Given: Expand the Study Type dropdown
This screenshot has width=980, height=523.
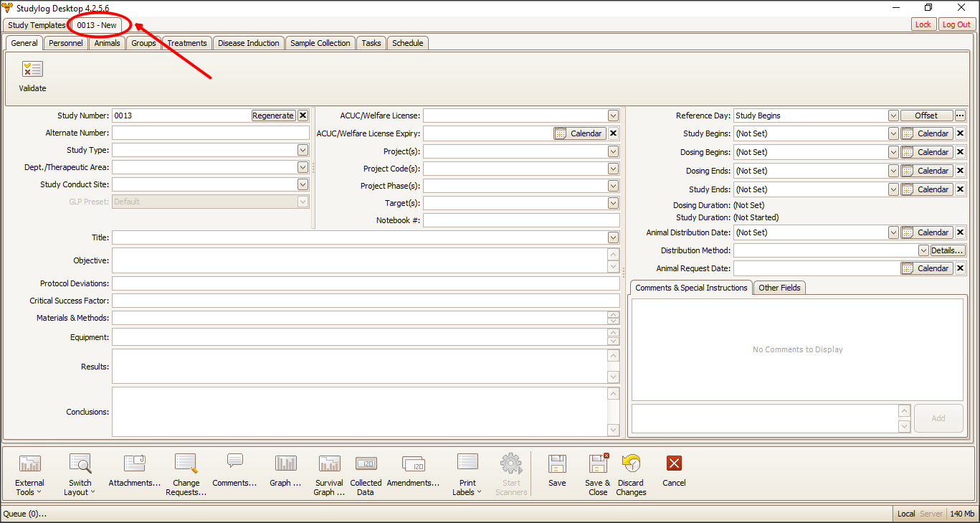Looking at the screenshot, I should click(303, 150).
